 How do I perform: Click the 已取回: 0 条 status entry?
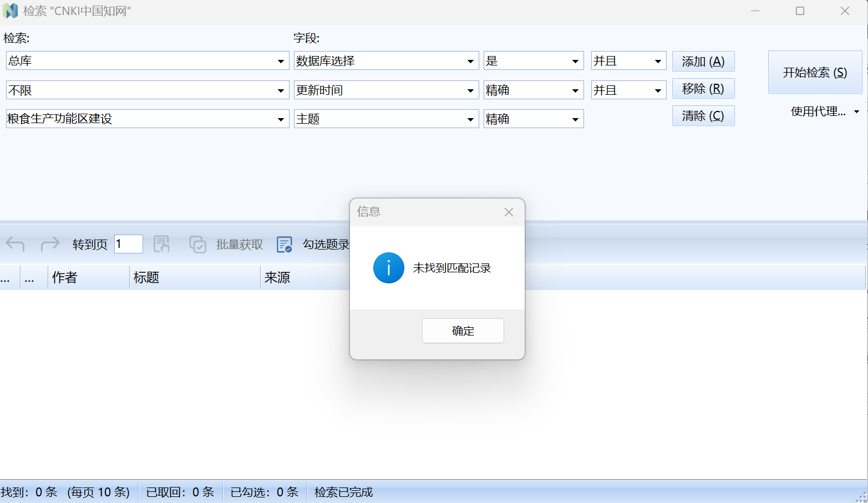click(x=180, y=492)
